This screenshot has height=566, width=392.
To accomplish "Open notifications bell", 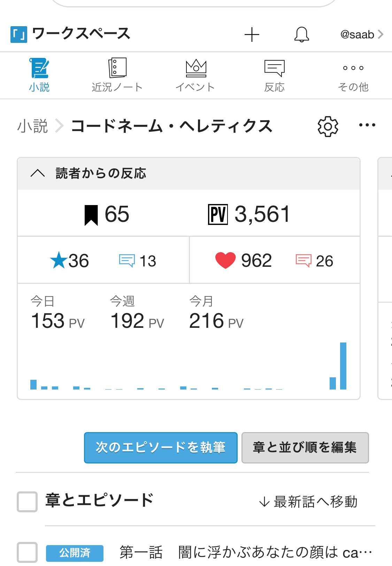I will pos(301,35).
